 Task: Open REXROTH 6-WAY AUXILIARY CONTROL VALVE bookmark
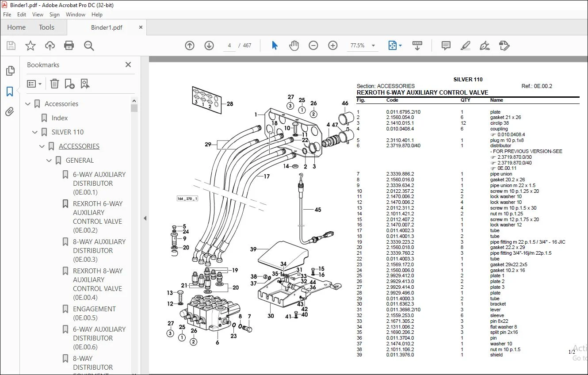tap(98, 217)
